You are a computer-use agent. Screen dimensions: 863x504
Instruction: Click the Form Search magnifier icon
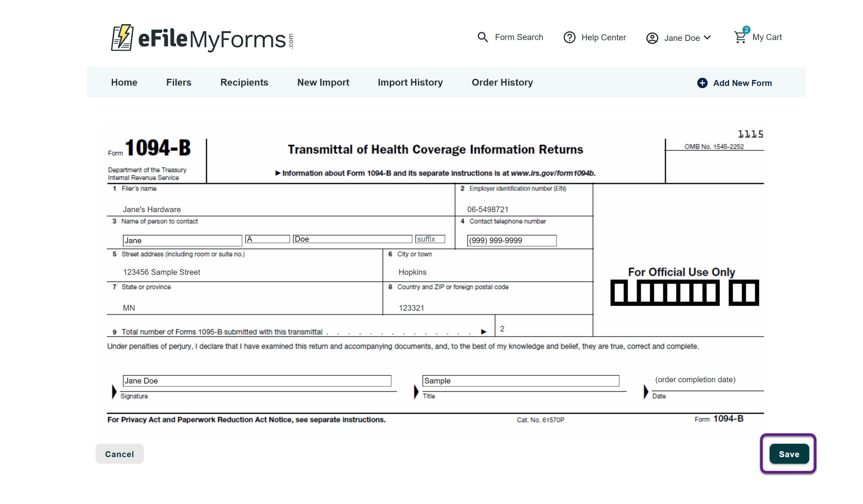click(x=483, y=37)
